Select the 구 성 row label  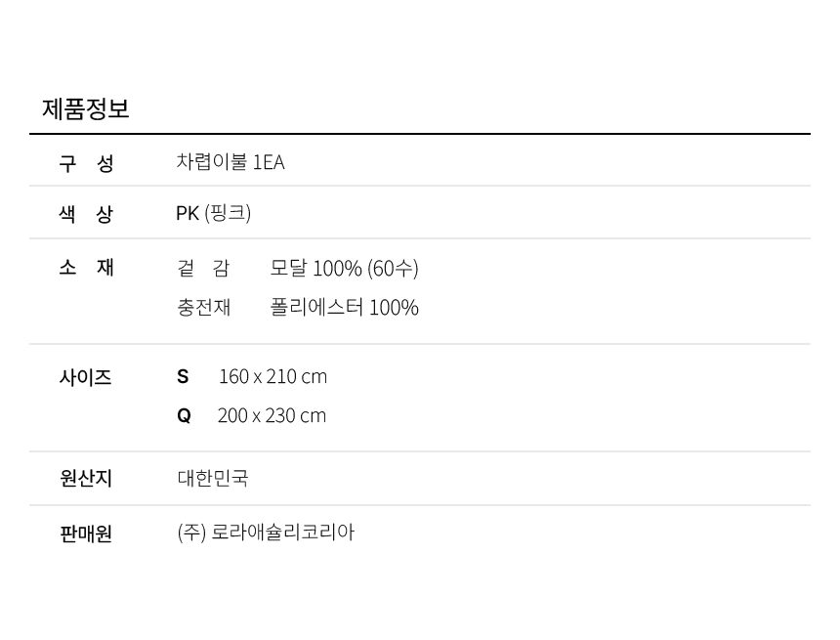86,163
